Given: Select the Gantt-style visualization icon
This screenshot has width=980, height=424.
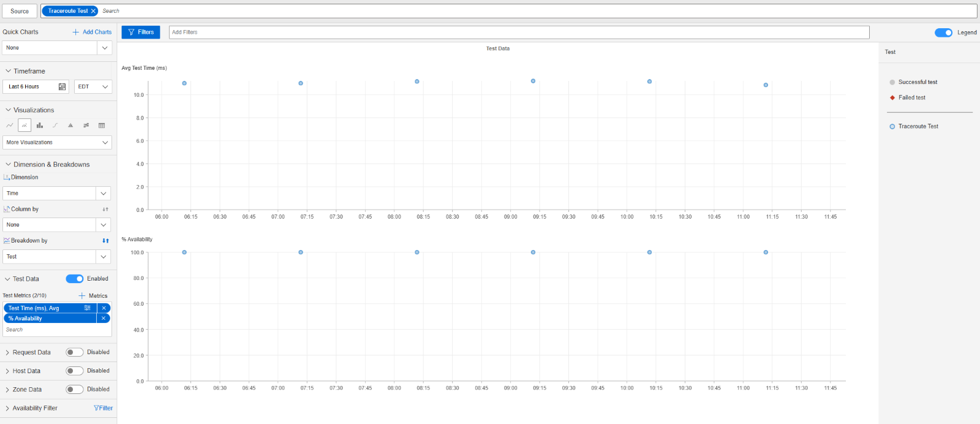Looking at the screenshot, I should pos(86,126).
